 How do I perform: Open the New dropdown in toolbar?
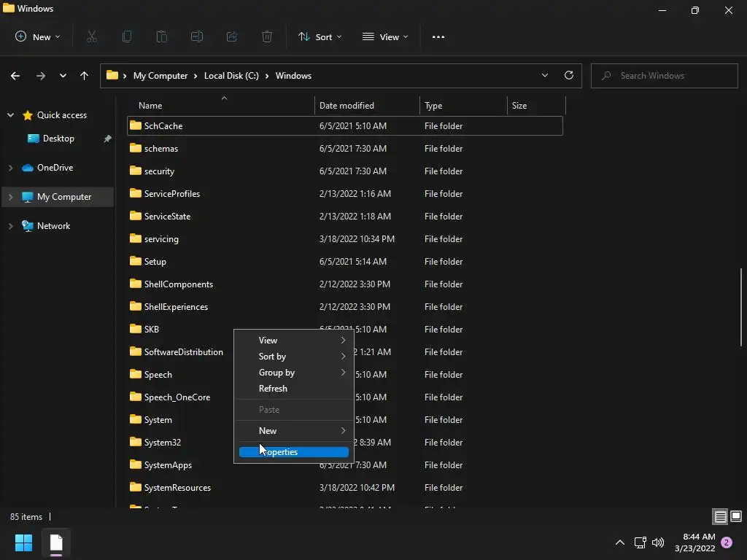pos(38,36)
